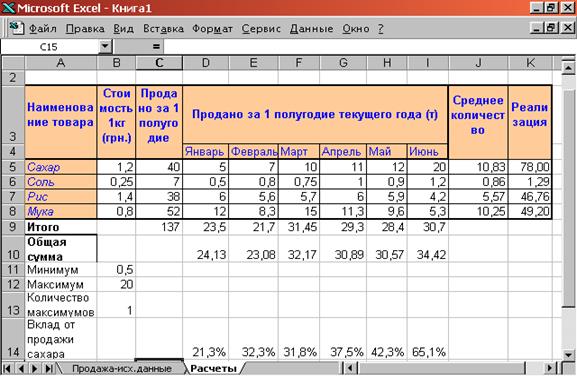Select the Максимум label cell
Screen dimensions: 577x376
[61, 284]
